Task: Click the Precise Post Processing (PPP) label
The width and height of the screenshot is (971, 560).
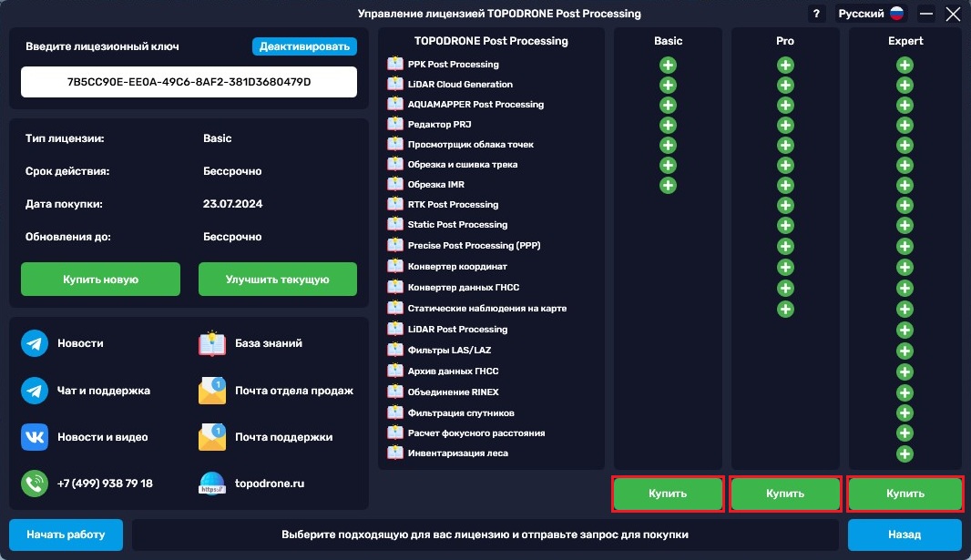Action: [x=474, y=246]
